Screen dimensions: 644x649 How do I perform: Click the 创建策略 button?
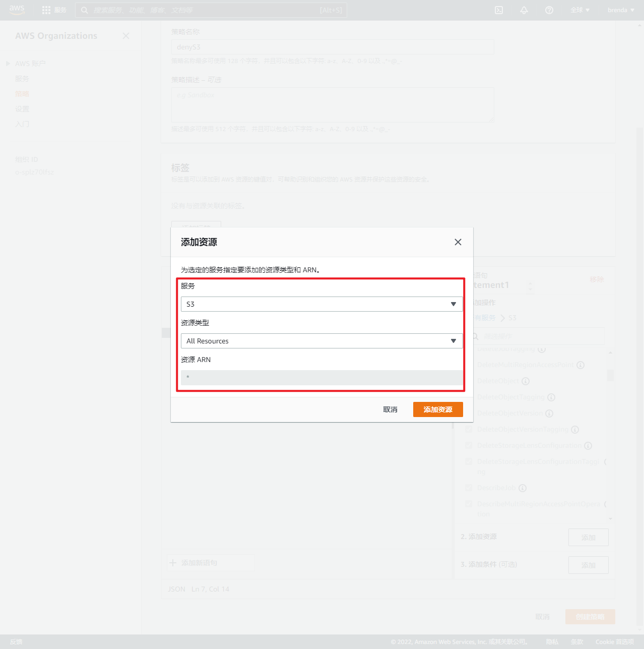(x=590, y=617)
